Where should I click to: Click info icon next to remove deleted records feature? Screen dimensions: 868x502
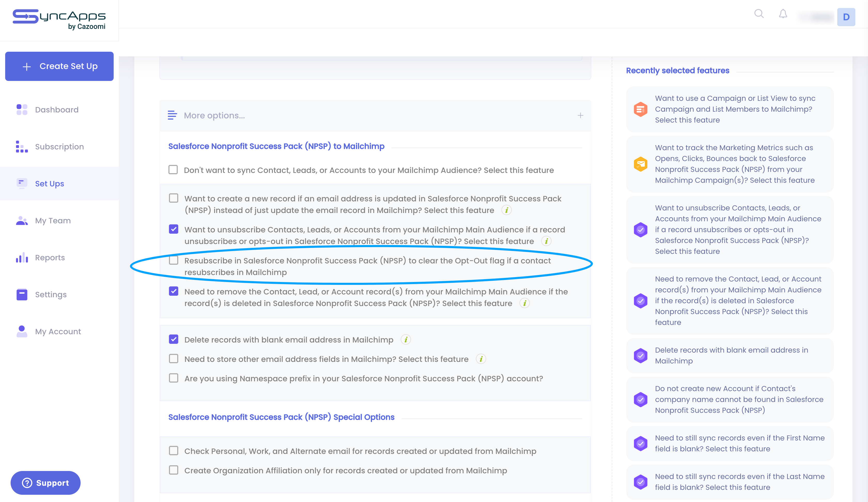(x=525, y=303)
